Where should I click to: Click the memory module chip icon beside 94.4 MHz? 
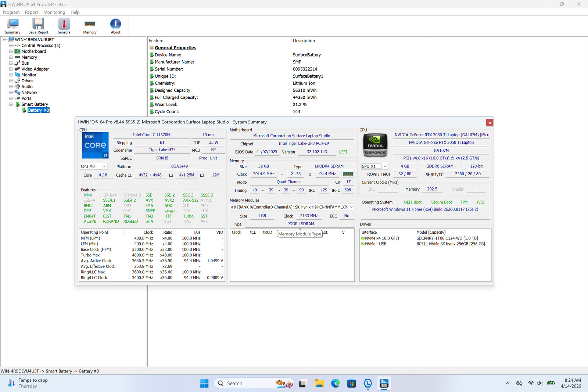(x=348, y=174)
